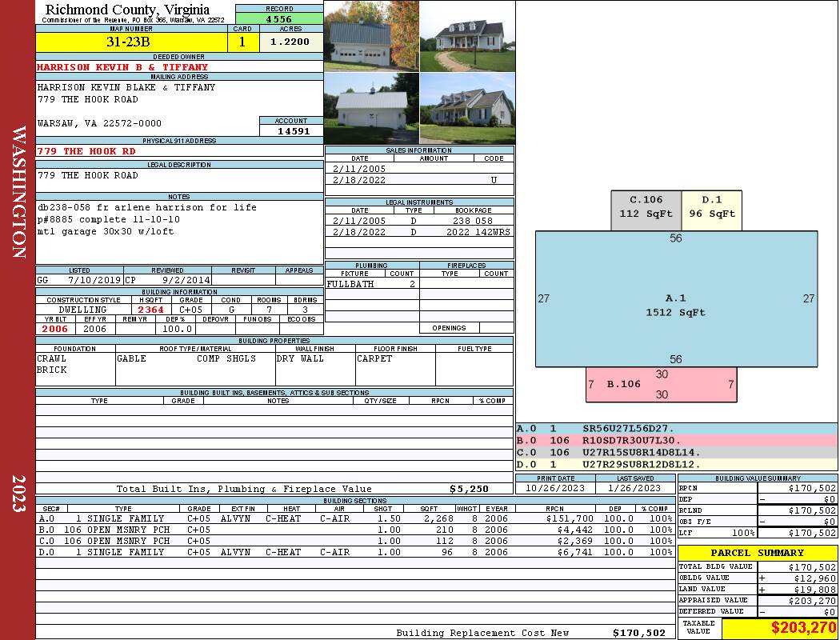Click appraised value $203,270 in Parcel Summary
The height and width of the screenshot is (640, 840).
coord(812,601)
